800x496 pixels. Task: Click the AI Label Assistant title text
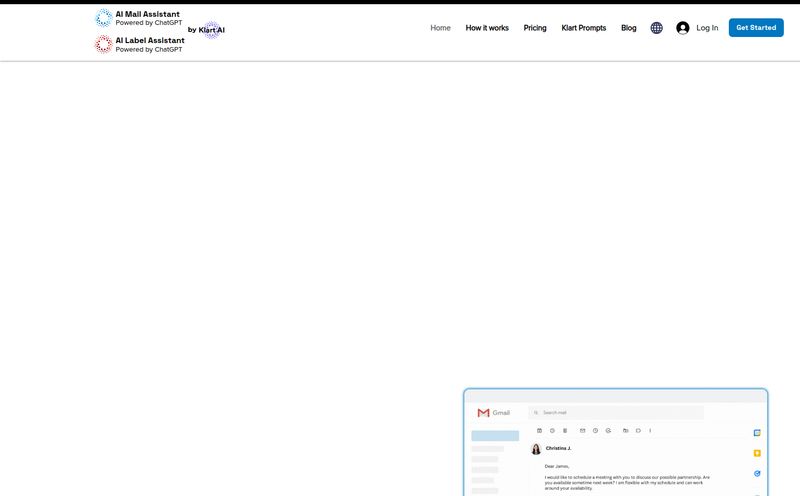150,40
